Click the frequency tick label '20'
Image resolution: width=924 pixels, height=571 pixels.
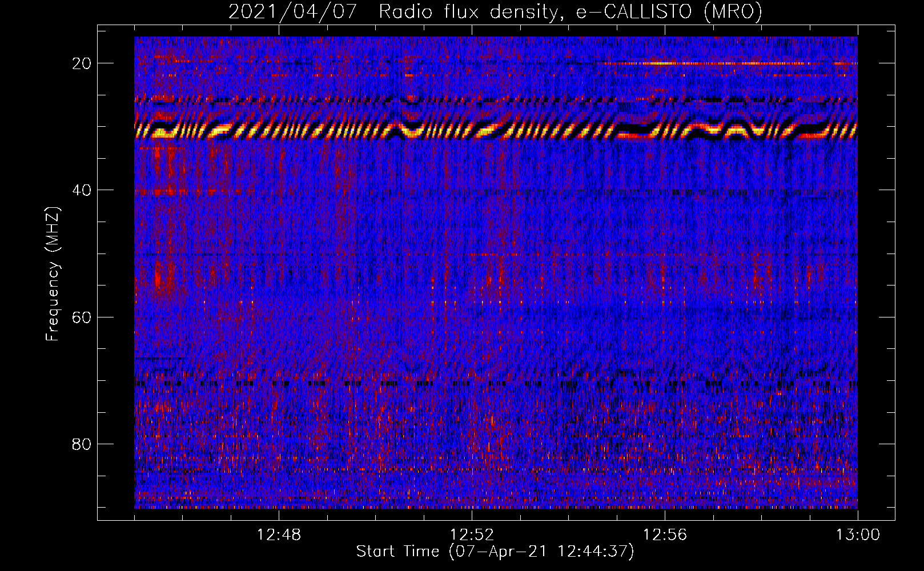tap(82, 63)
